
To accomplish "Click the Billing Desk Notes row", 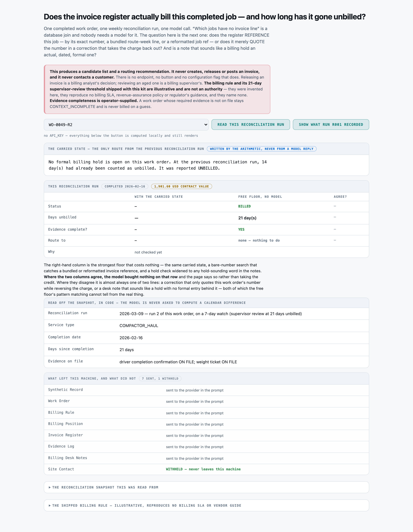I will coord(206,458).
